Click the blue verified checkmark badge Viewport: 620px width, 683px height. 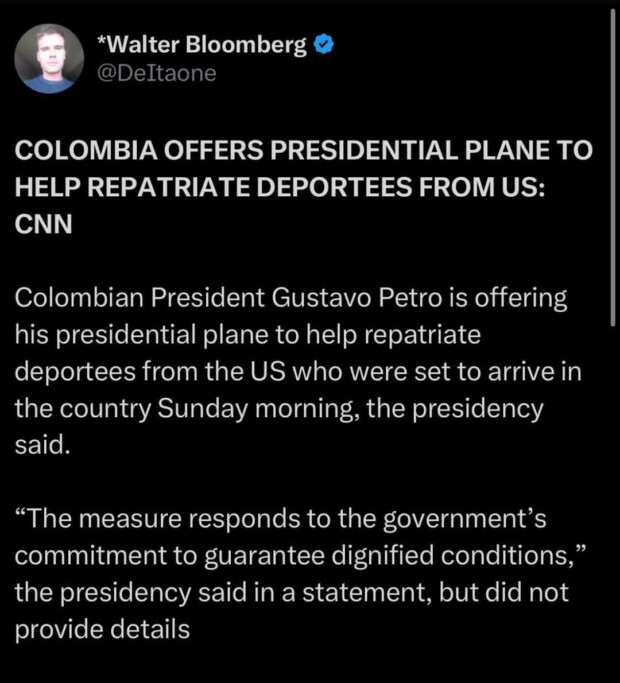(325, 44)
